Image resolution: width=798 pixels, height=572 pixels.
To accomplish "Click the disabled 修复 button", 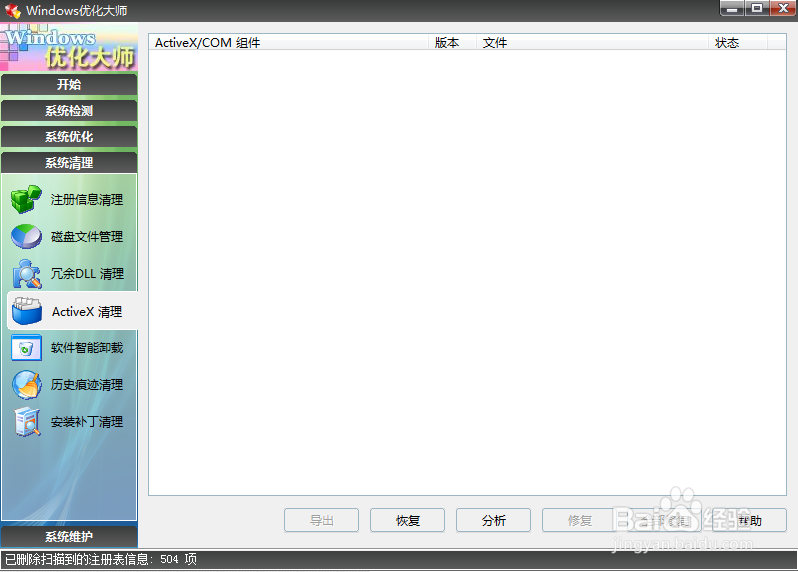I will pos(579,520).
